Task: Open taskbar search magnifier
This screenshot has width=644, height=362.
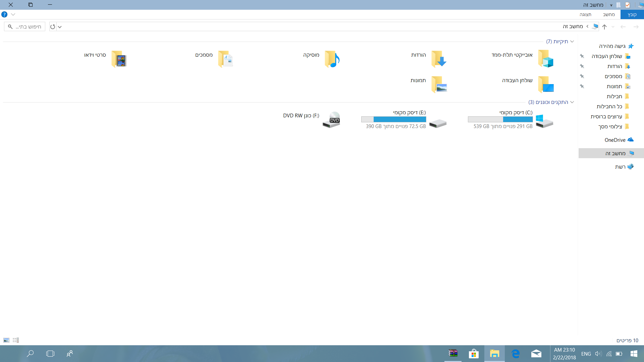Action: 30,354
